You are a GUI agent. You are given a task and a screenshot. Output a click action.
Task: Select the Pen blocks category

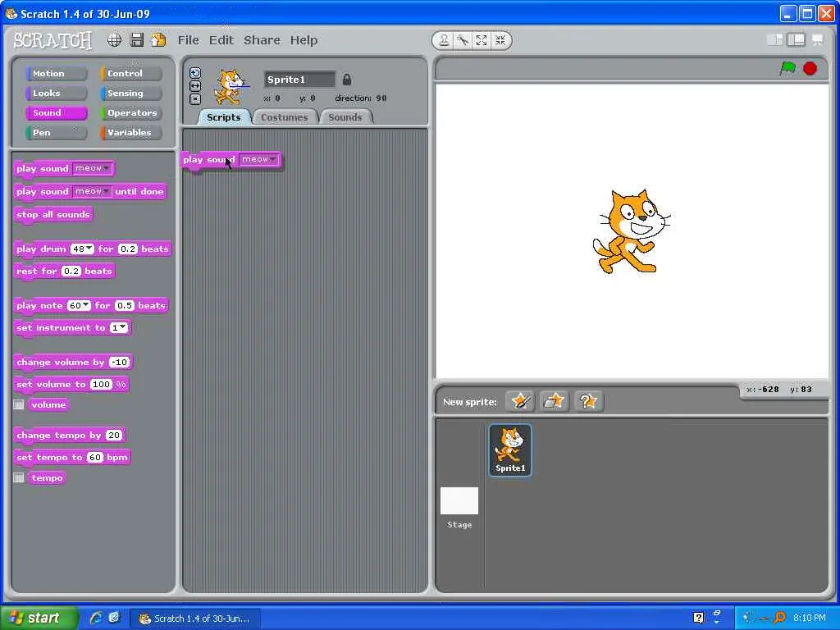(x=56, y=132)
